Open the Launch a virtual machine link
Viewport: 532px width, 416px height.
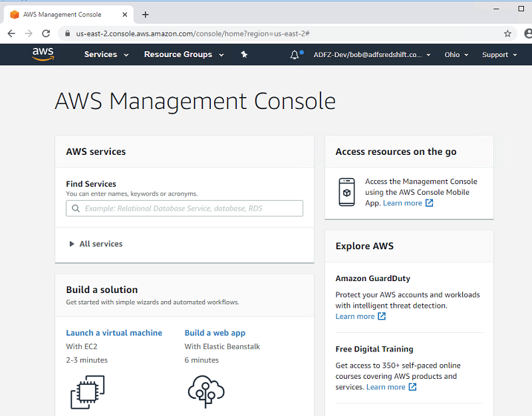(114, 333)
